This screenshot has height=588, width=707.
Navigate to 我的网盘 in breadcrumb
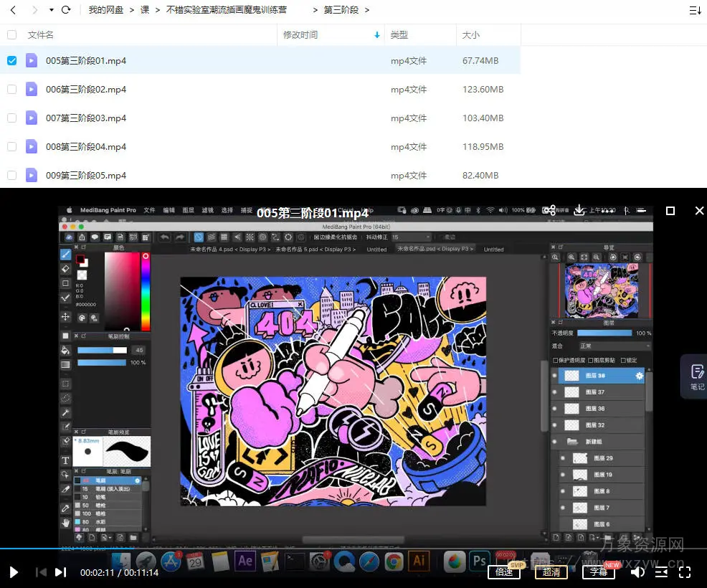click(105, 10)
